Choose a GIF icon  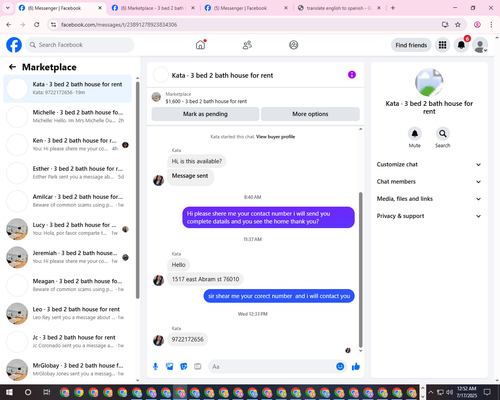tap(198, 367)
